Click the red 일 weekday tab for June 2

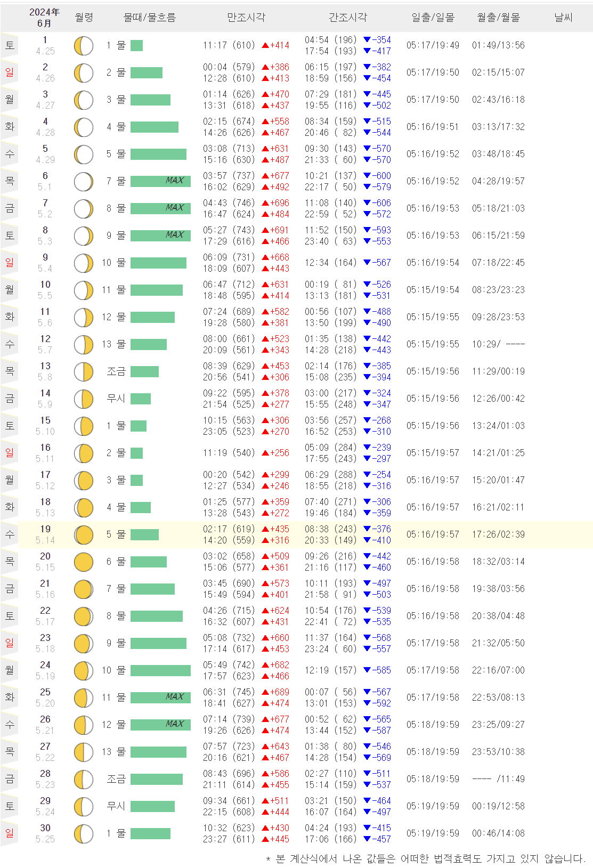[x=10, y=73]
